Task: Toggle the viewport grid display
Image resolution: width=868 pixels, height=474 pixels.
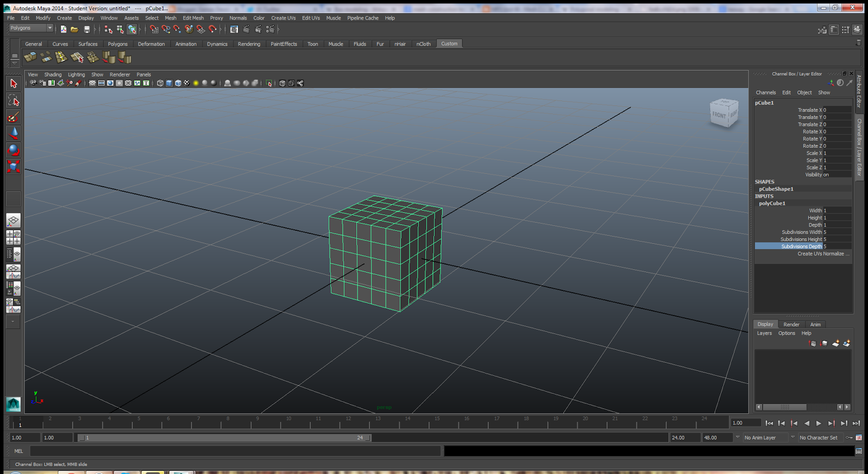Action: pos(92,83)
